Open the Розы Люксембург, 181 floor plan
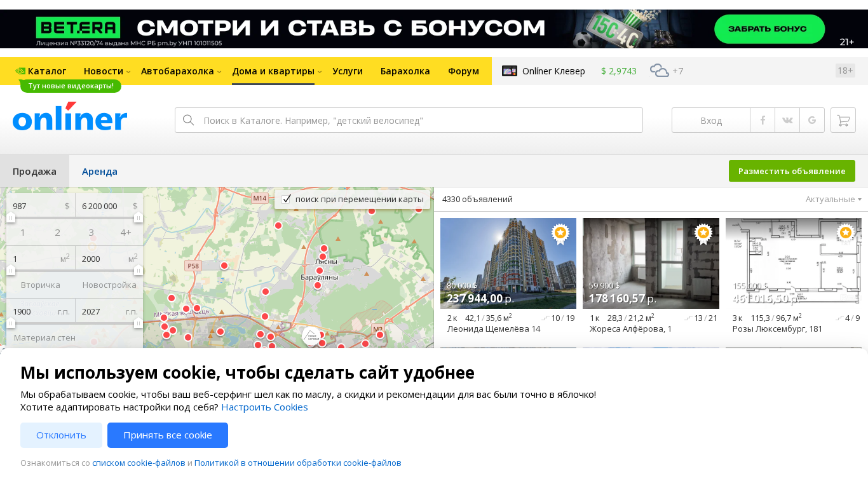This screenshot has width=868, height=488. click(x=794, y=263)
